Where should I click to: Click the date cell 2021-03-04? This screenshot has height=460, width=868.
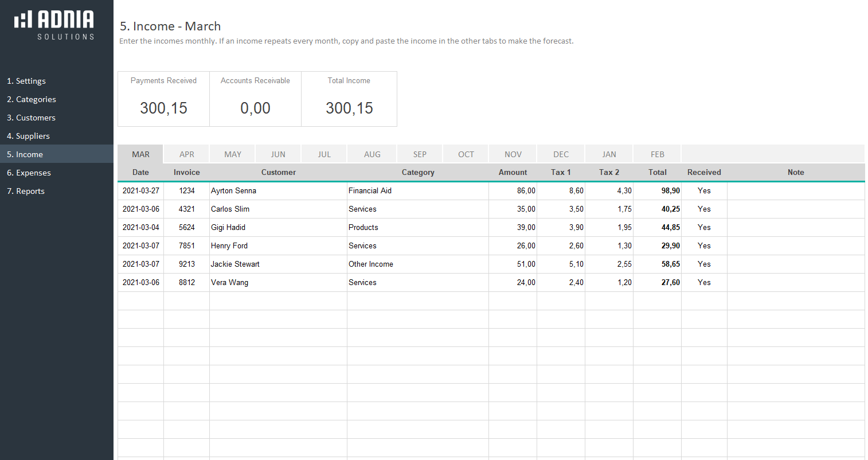tap(140, 227)
